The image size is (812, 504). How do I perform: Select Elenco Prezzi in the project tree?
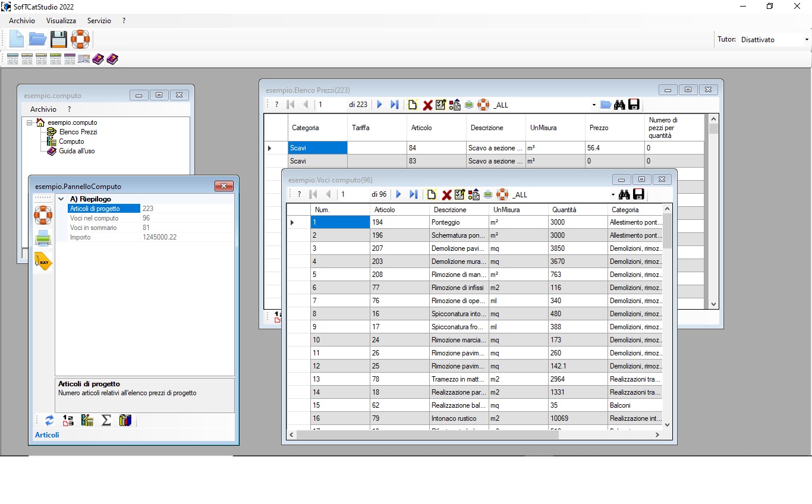click(78, 132)
